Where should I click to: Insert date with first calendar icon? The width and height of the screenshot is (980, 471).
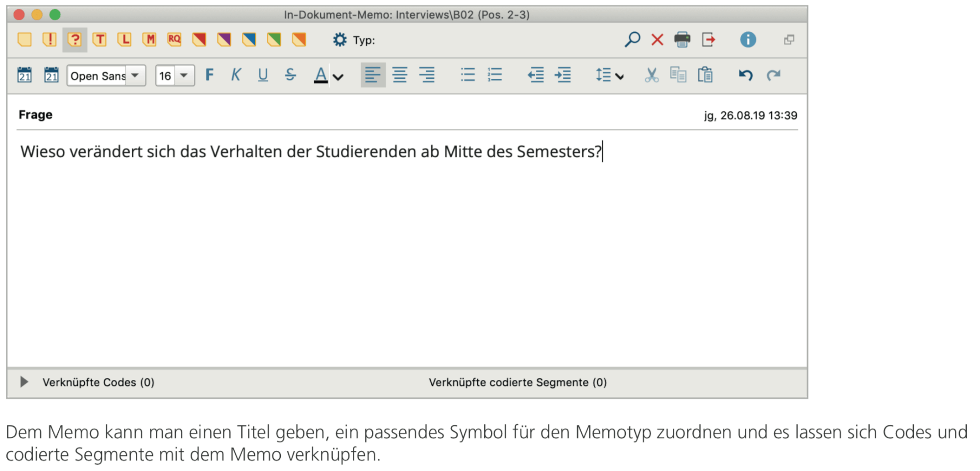(24, 75)
